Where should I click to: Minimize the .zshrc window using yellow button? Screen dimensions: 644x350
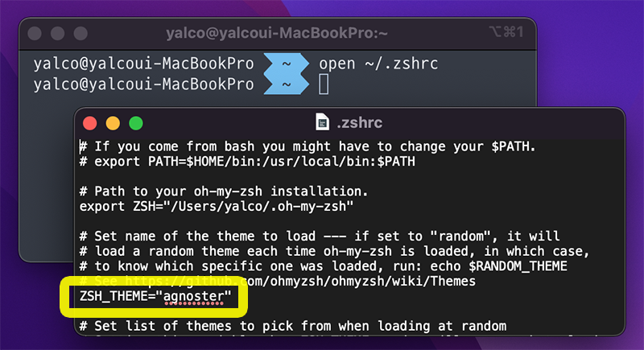(113, 123)
